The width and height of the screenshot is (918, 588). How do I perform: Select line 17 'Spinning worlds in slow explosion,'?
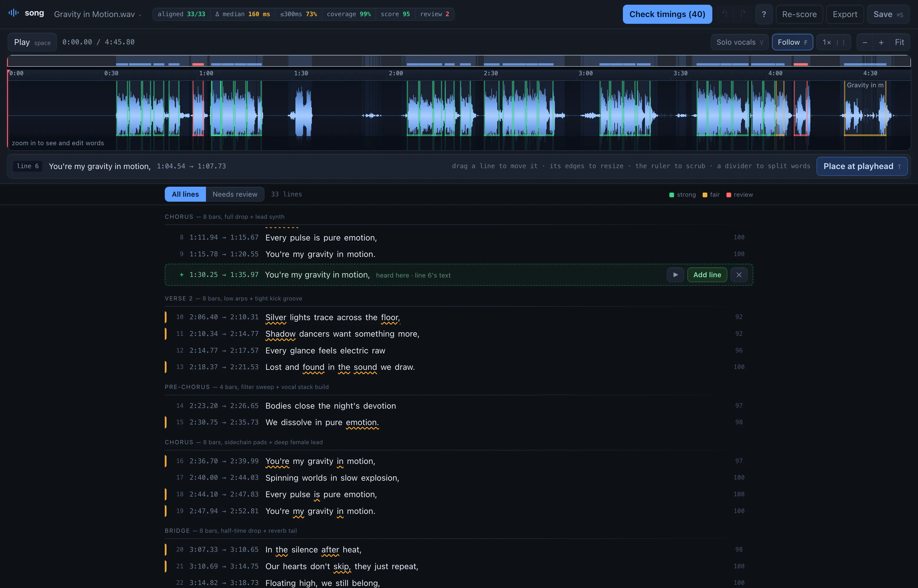point(458,478)
